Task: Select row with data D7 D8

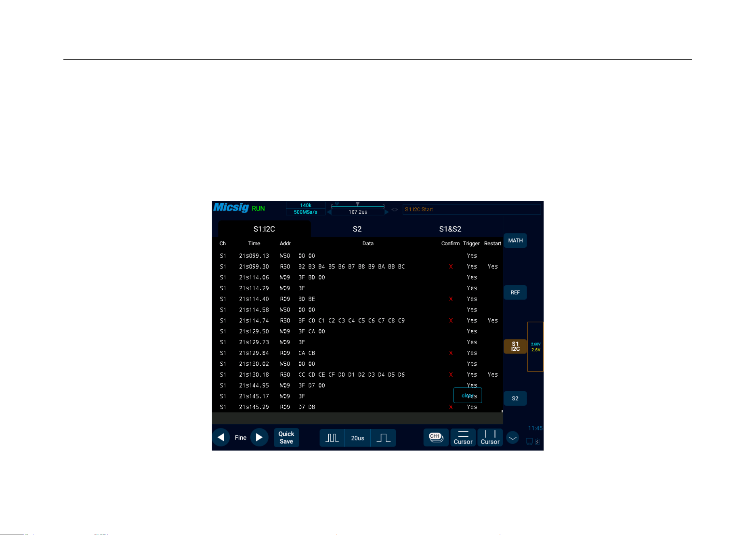Action: coord(357,407)
